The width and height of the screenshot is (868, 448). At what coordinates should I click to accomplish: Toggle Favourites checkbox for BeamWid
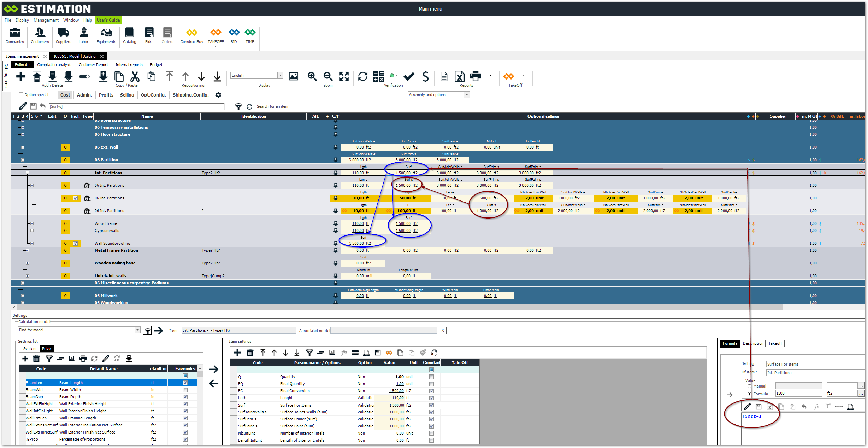click(185, 390)
